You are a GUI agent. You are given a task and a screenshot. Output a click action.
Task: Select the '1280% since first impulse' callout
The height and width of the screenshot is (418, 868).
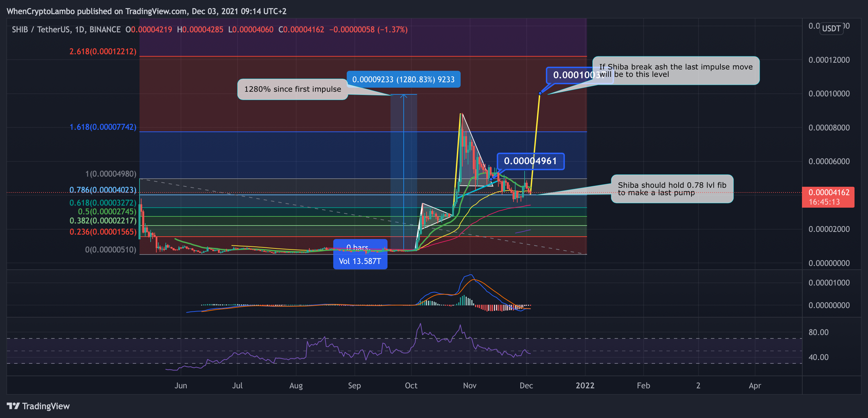click(292, 89)
